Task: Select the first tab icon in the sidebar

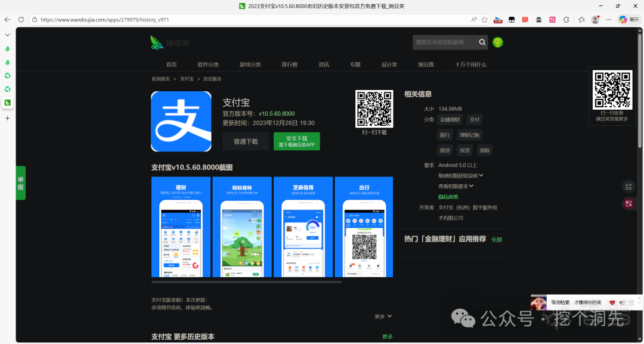Action: 7,49
